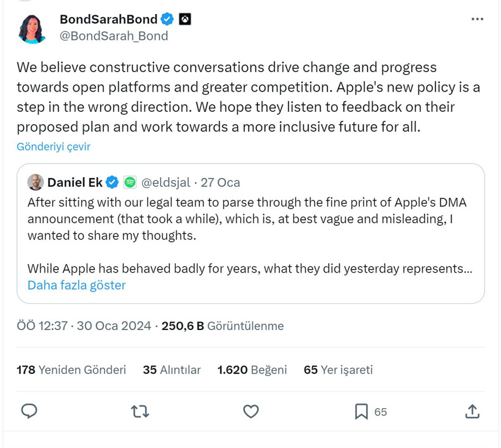The width and height of the screenshot is (501, 448).
Task: Click the Xbox affiliation icon beside BondSarahBond
Action: coord(186,18)
